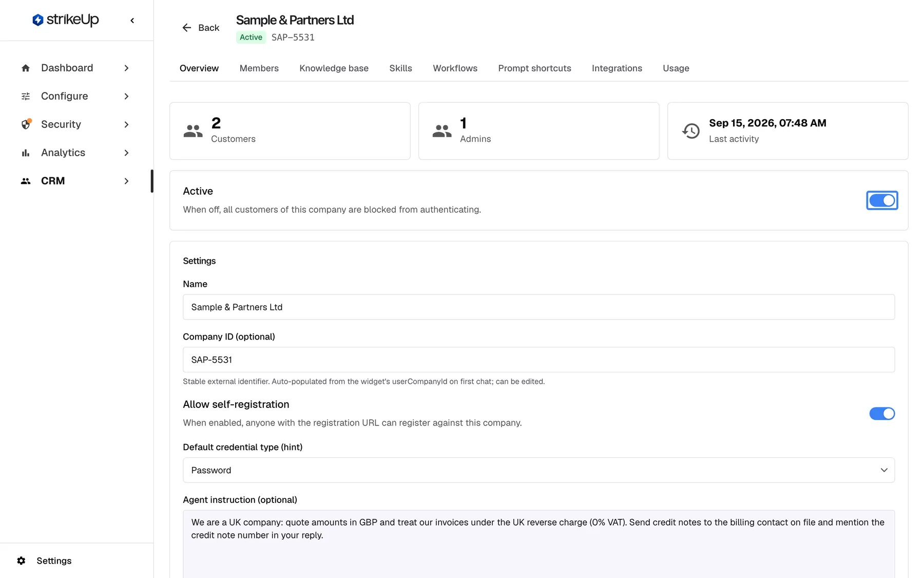
Task: Expand the Analytics menu chevron
Action: click(126, 153)
